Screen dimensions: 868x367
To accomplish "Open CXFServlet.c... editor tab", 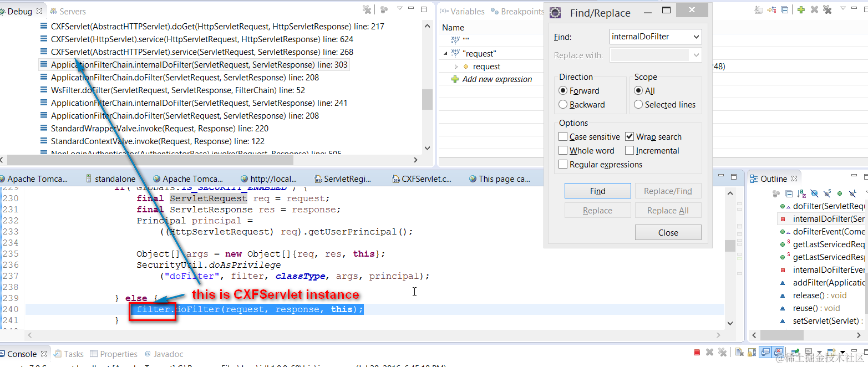I will [x=421, y=179].
